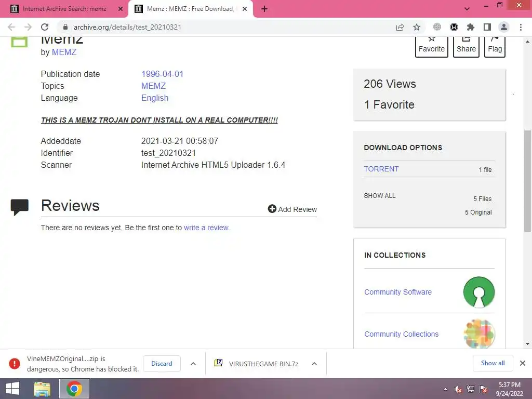Click the forward navigation arrow
This screenshot has height=399, width=532.
point(28,27)
